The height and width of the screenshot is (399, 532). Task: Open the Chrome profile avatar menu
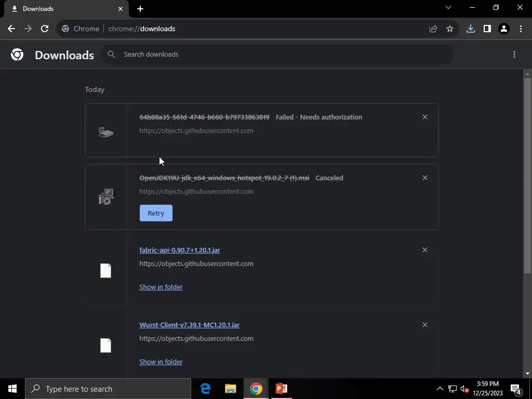(504, 29)
